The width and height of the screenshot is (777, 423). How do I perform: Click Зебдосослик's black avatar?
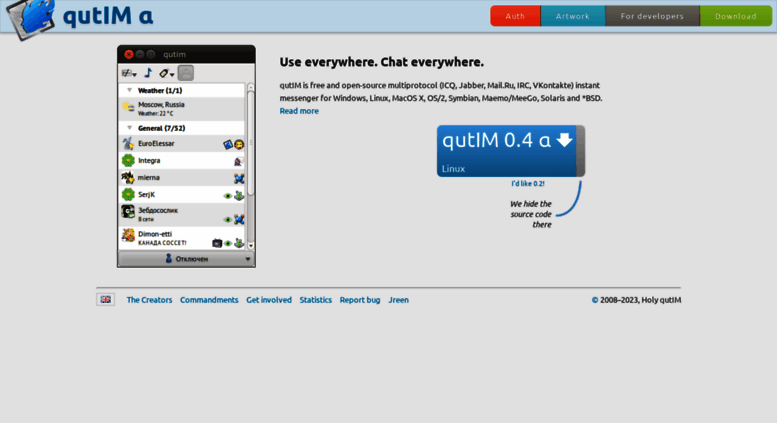tap(128, 212)
